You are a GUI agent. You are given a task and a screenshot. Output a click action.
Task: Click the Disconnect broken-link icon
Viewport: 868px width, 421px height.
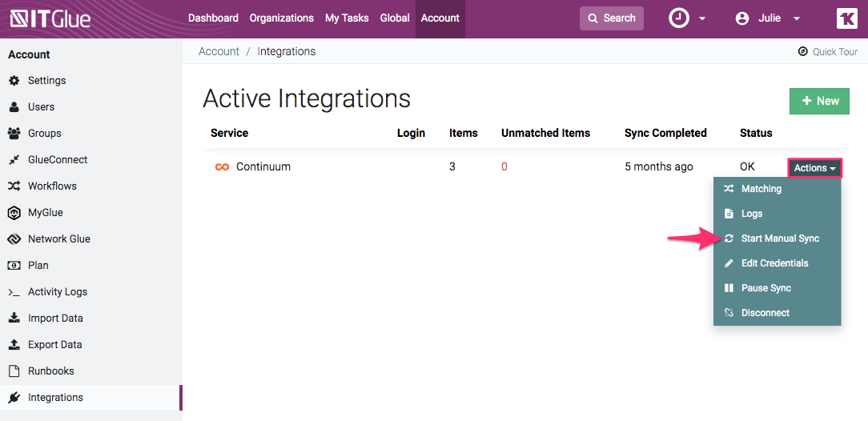tap(729, 313)
